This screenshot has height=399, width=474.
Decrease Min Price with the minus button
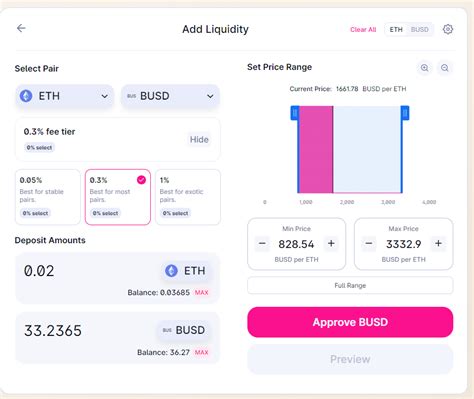[262, 244]
